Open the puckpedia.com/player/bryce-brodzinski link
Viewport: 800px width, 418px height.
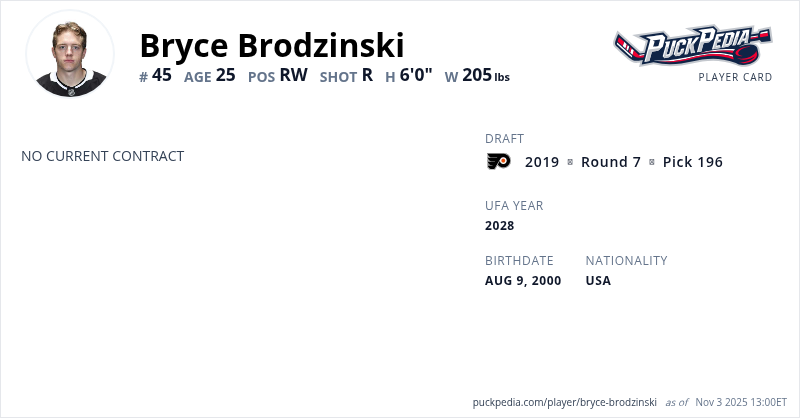pyautogui.click(x=564, y=402)
